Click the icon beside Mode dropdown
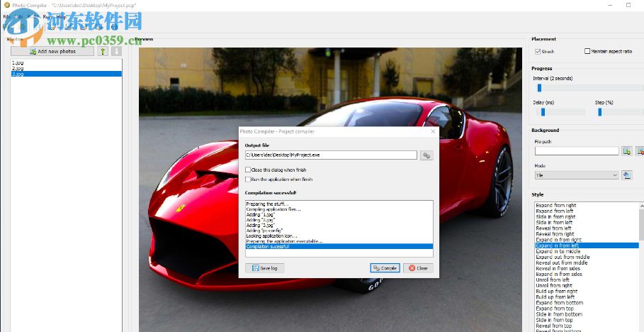This screenshot has width=644, height=332. point(627,175)
